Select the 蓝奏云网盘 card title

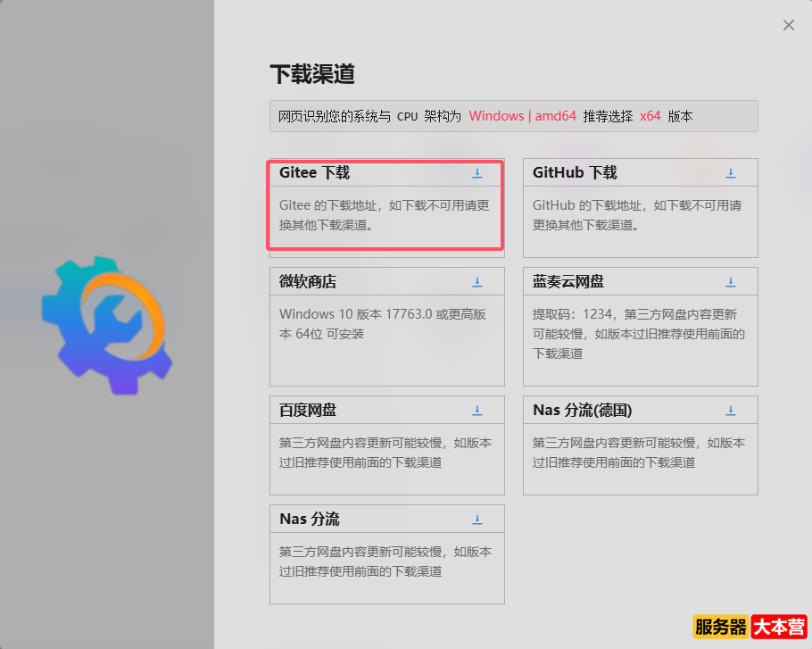click(x=568, y=282)
